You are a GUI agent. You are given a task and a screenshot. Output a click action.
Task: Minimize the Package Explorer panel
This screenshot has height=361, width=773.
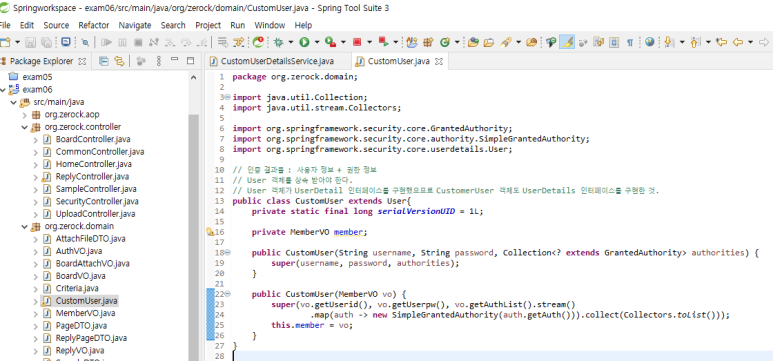174,60
